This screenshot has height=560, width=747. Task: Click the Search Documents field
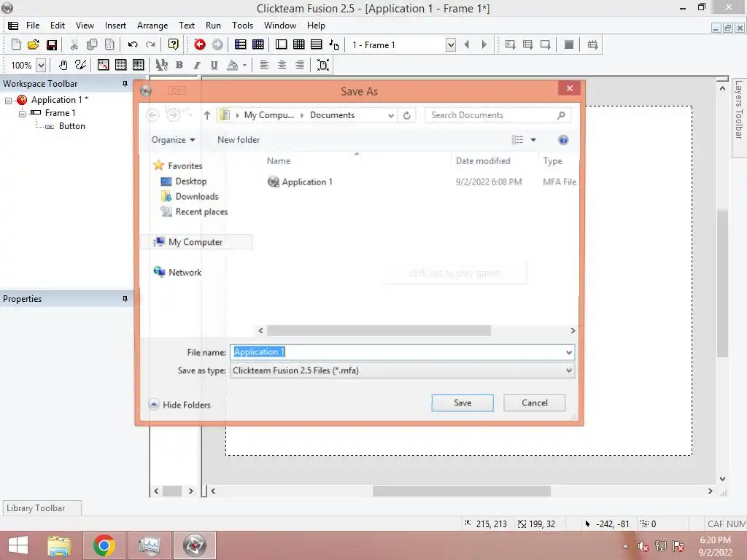coord(498,115)
